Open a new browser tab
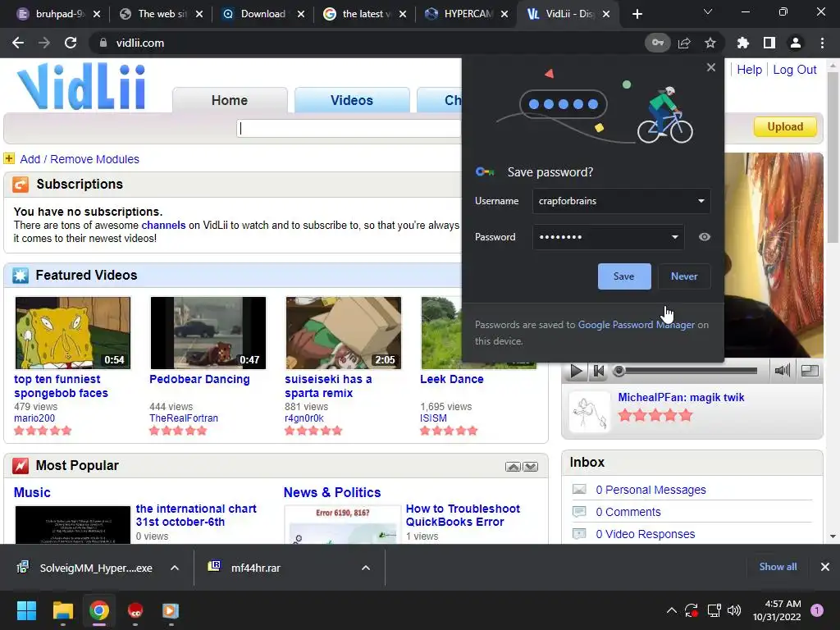840x630 pixels. [x=637, y=14]
